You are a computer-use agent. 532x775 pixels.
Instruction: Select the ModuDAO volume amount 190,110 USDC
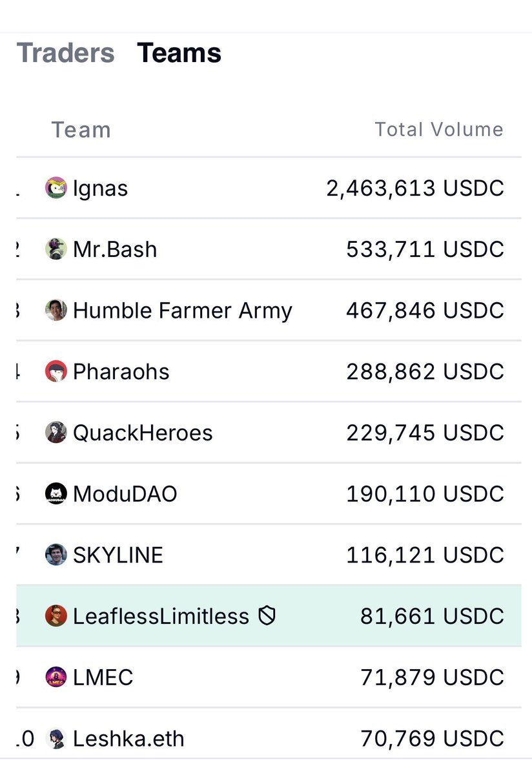pyautogui.click(x=425, y=494)
